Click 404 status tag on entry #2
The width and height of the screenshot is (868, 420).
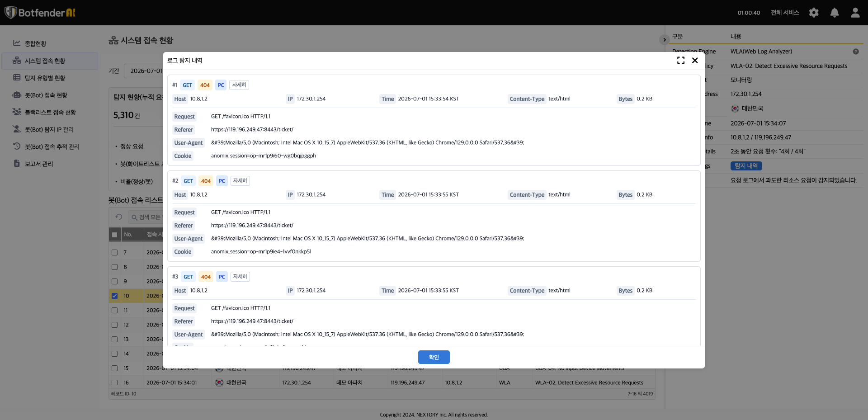pyautogui.click(x=206, y=181)
